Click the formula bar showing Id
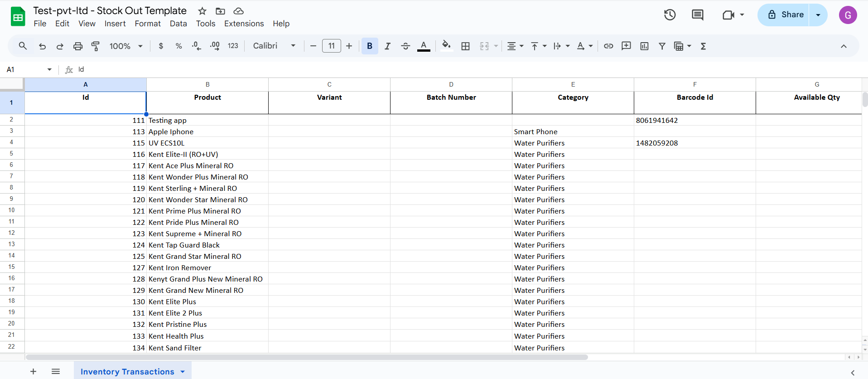Screen dimensions: 868x379 471,69
